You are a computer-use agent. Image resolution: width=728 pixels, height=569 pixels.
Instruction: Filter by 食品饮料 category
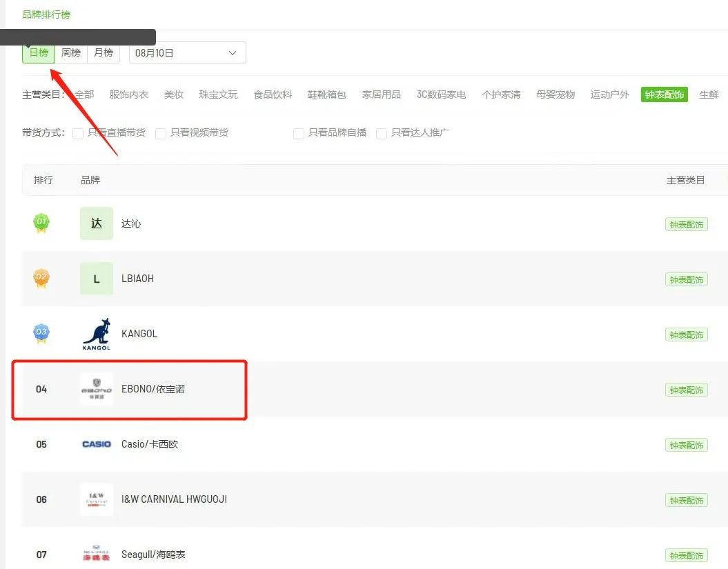273,94
